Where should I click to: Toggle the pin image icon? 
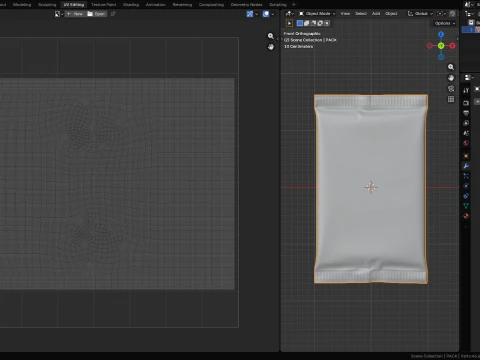tap(113, 14)
